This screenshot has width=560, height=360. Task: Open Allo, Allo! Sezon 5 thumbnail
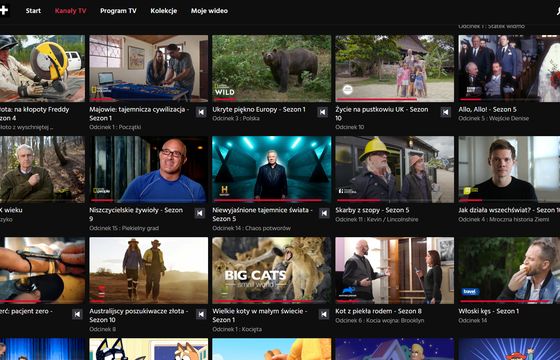pos(509,68)
